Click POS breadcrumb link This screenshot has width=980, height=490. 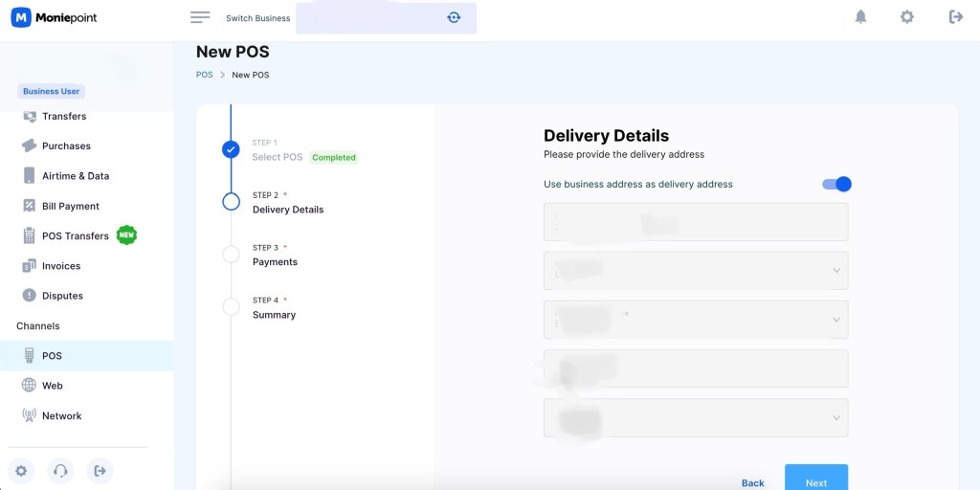tap(205, 75)
